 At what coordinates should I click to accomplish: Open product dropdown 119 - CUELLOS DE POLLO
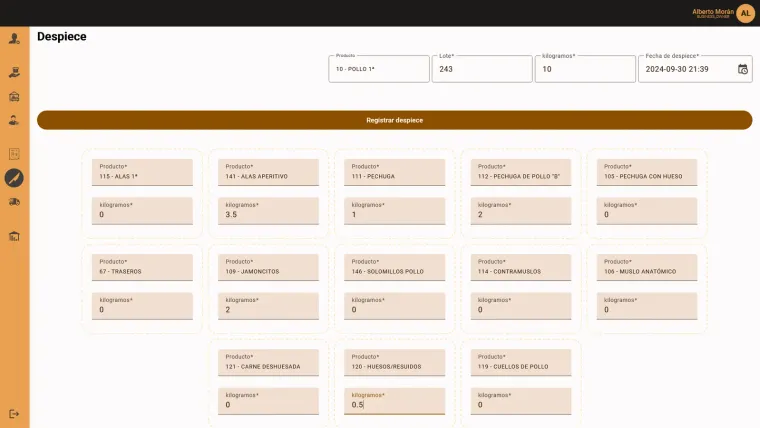click(521, 362)
